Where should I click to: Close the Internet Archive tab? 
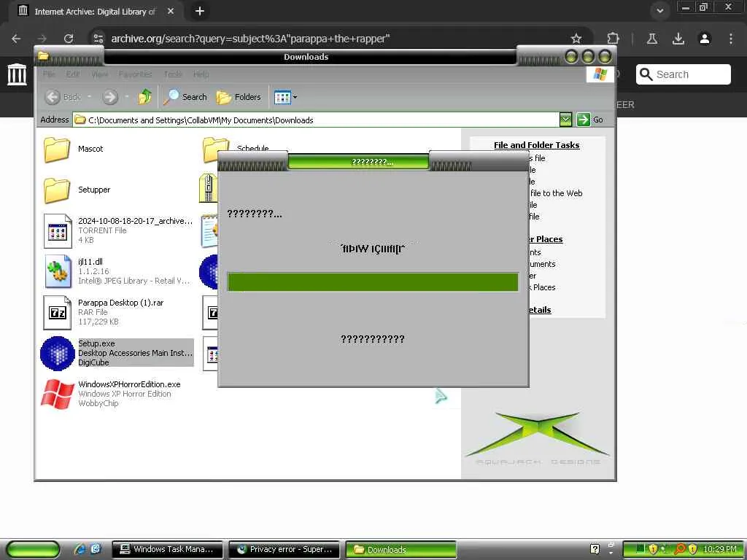pos(171,11)
